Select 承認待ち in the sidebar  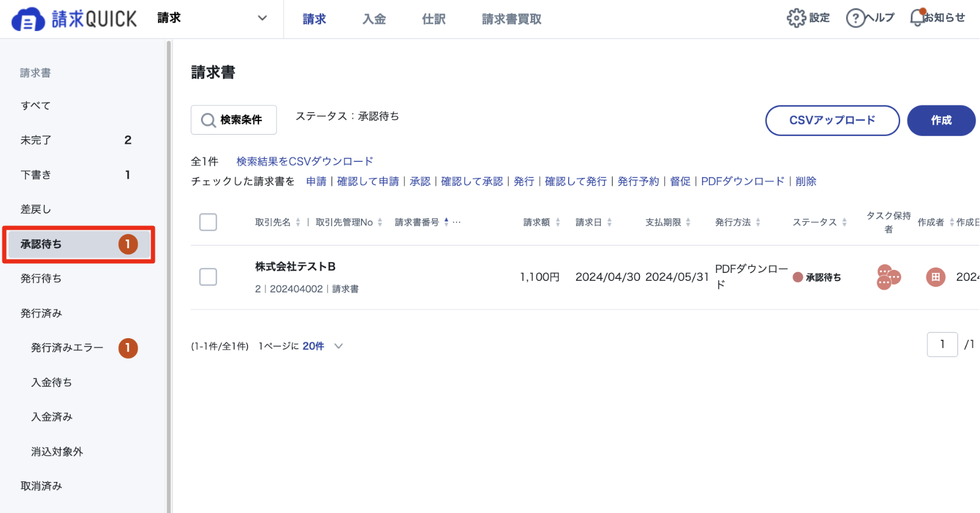pos(79,244)
